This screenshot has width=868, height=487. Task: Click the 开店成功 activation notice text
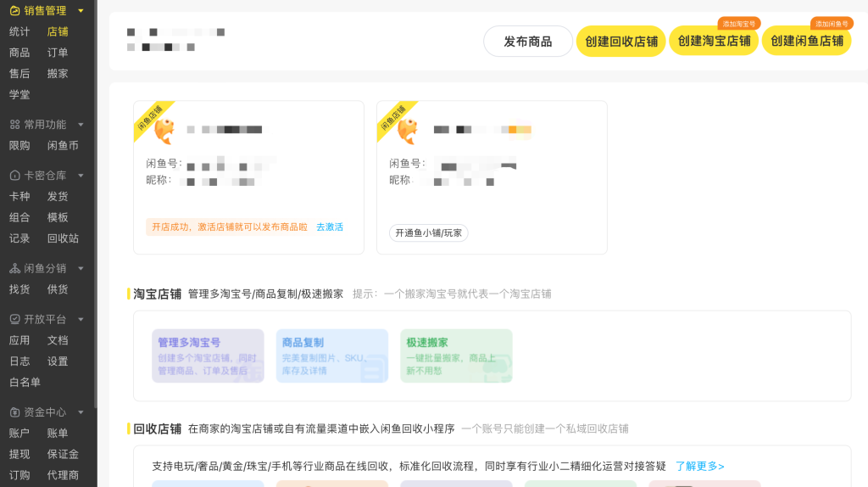[x=230, y=227]
